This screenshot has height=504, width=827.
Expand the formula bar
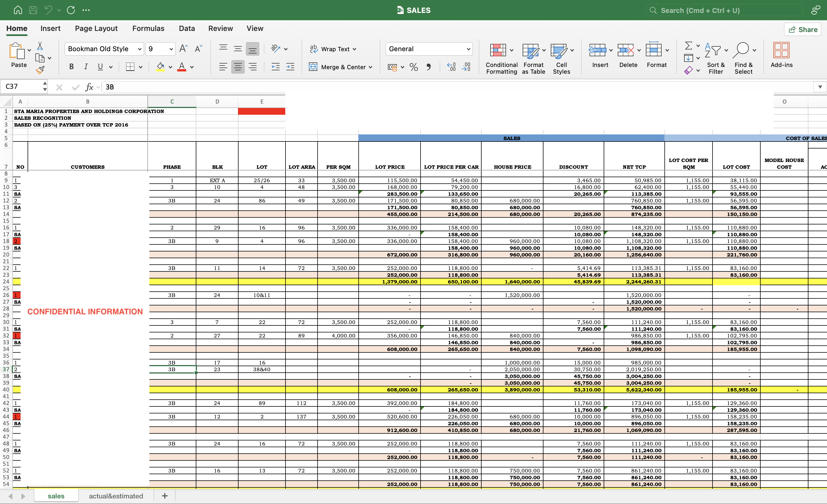(820, 87)
